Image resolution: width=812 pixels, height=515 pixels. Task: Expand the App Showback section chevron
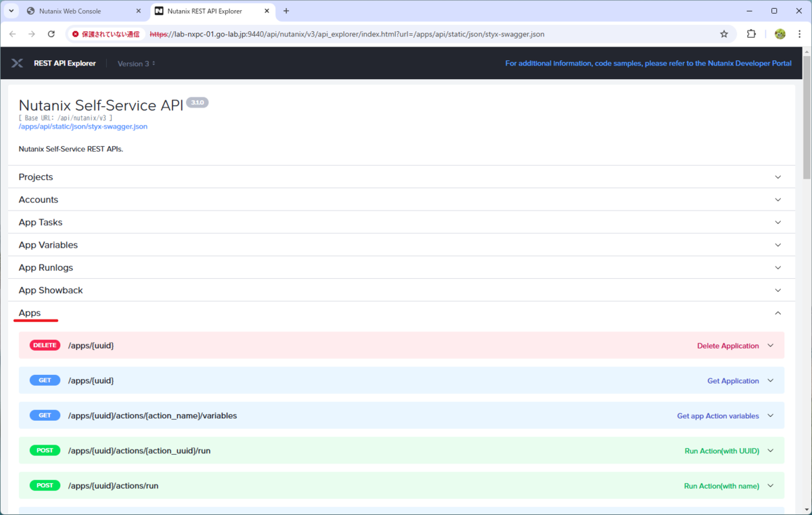click(777, 290)
